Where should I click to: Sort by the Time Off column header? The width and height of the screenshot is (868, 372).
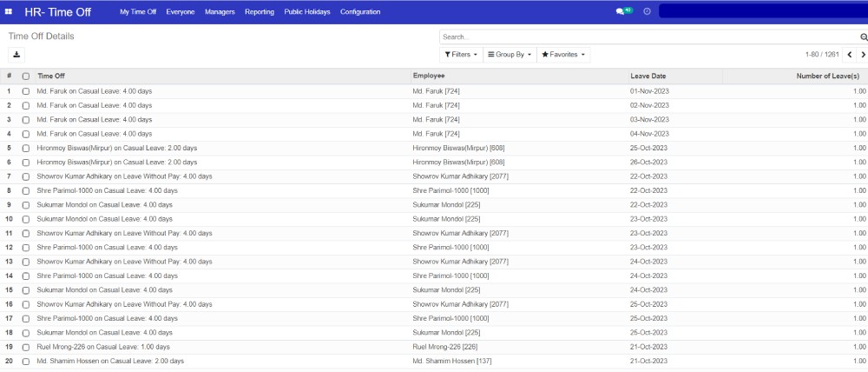[x=51, y=76]
